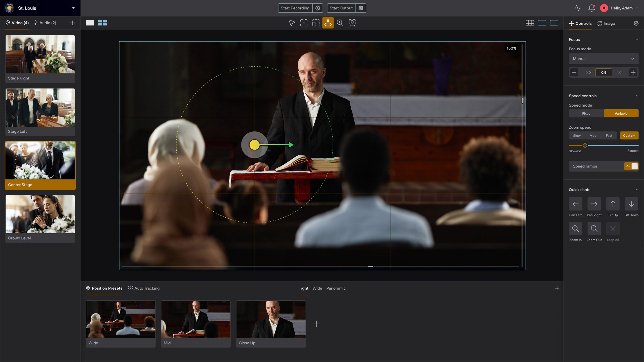Open recording settings gear
Viewport: 644px width, 362px height.
click(317, 8)
